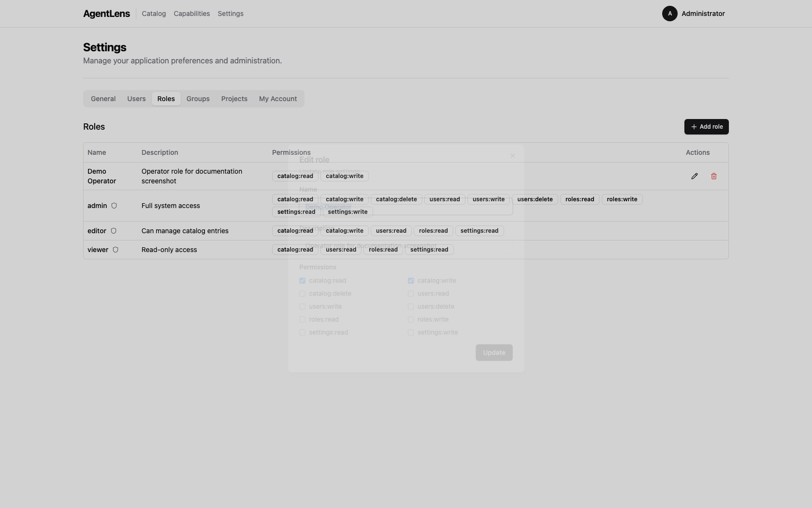Click the shield icon beside the admin role

pos(114,206)
